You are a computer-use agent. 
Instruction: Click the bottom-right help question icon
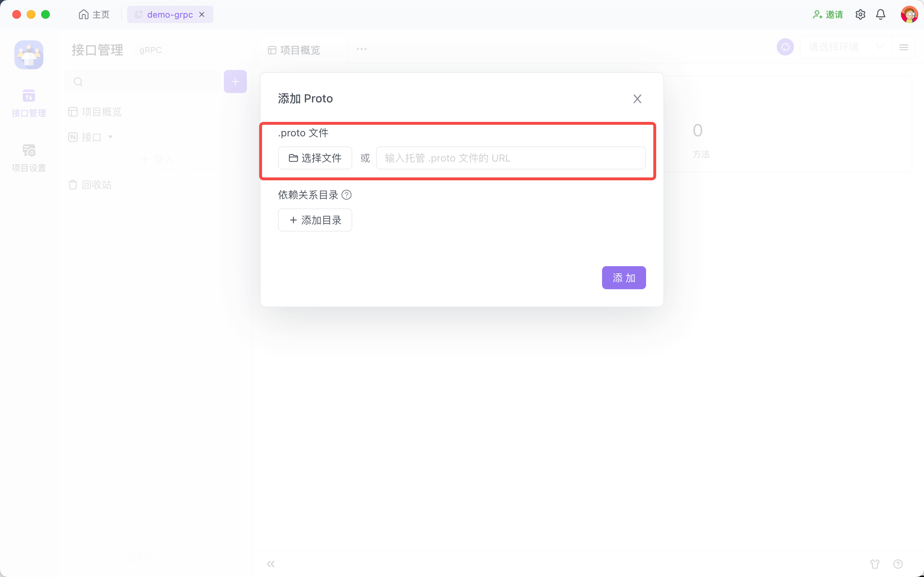pos(898,564)
